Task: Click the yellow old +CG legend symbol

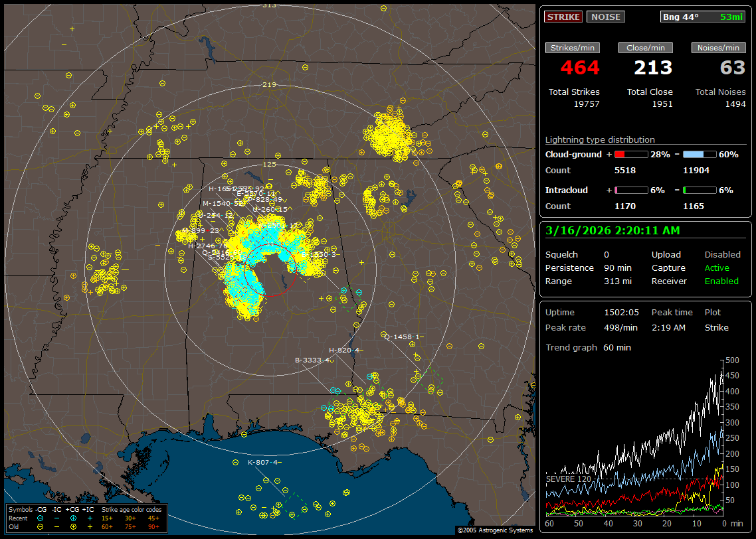Action: (x=72, y=526)
